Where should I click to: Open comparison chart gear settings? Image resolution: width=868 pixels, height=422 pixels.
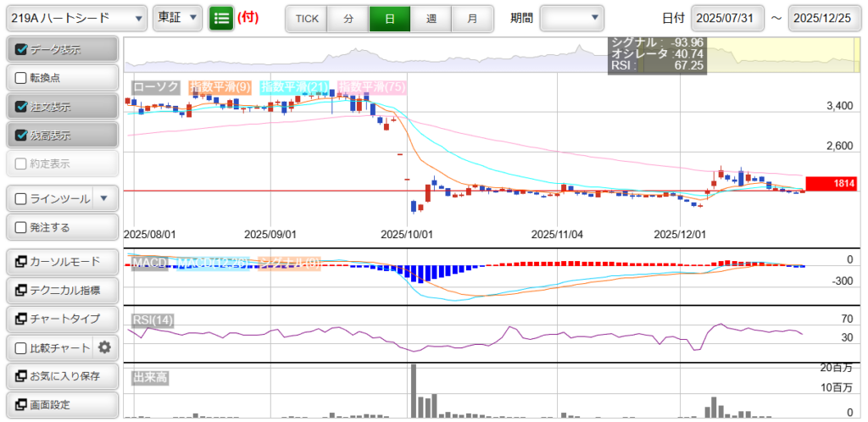coord(104,347)
